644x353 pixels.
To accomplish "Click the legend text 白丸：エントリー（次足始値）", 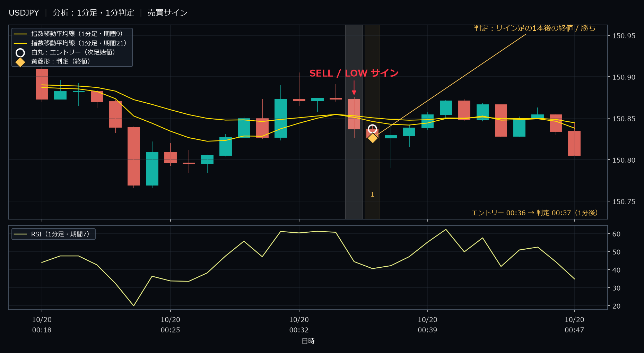I will click(73, 52).
